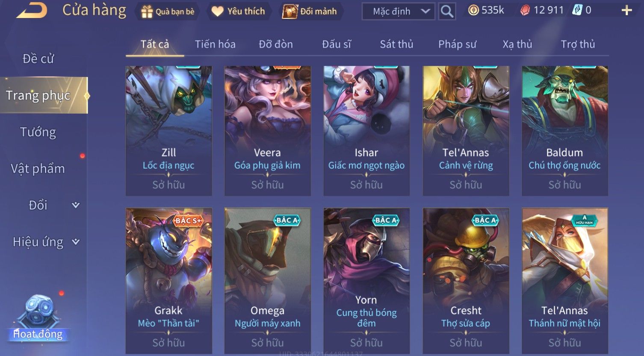Go back using the golden arrow icon
The image size is (644, 356).
[32, 10]
